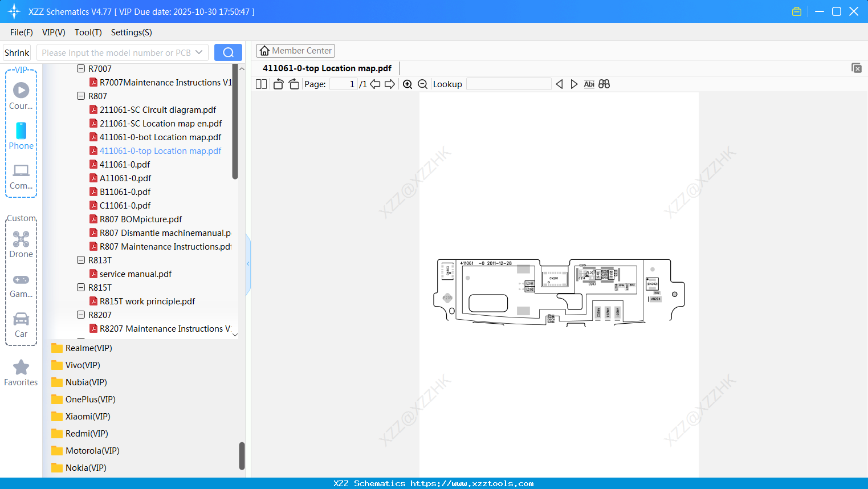Collapse the R813T tree node
Image resolution: width=868 pixels, height=489 pixels.
81,260
